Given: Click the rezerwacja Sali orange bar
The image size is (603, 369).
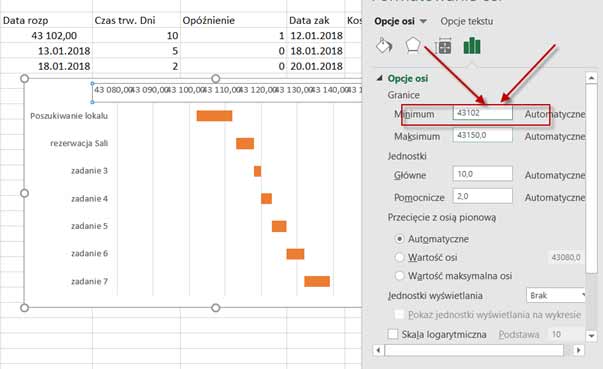Looking at the screenshot, I should pos(245,143).
